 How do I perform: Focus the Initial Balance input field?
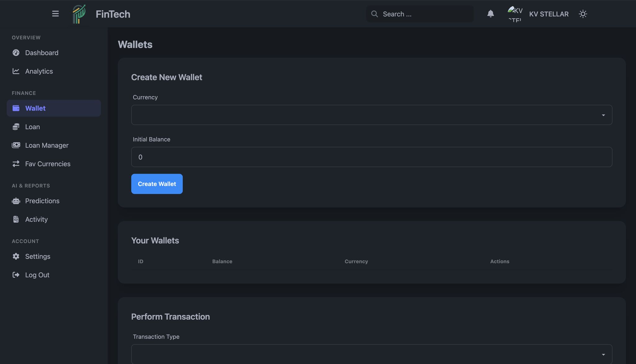pos(371,157)
